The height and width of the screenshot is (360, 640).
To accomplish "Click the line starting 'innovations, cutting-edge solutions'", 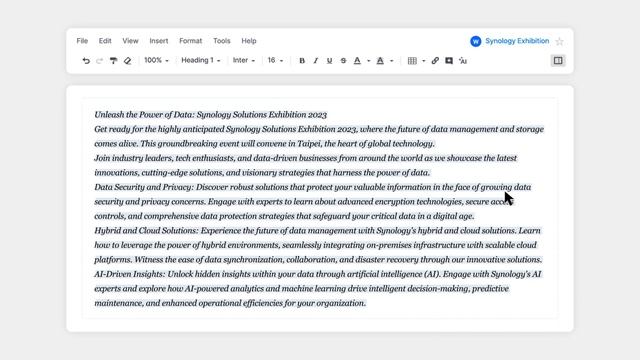I will click(x=262, y=173).
